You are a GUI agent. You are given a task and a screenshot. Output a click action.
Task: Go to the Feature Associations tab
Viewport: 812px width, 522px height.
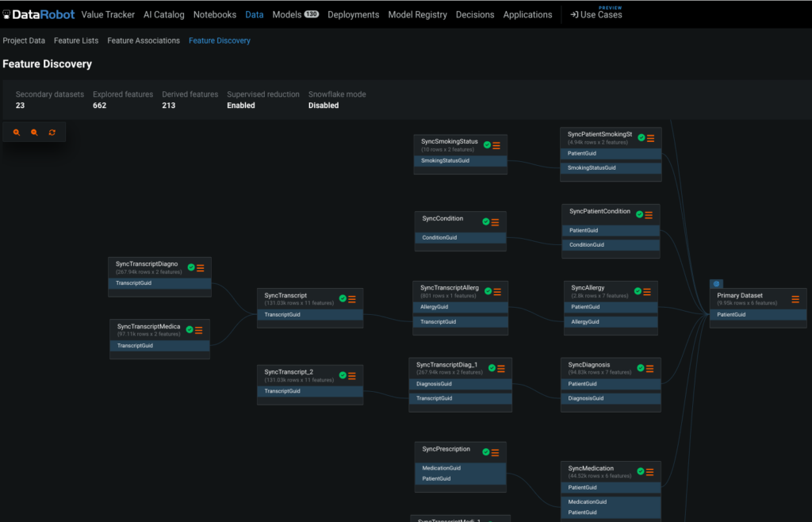[x=144, y=40]
